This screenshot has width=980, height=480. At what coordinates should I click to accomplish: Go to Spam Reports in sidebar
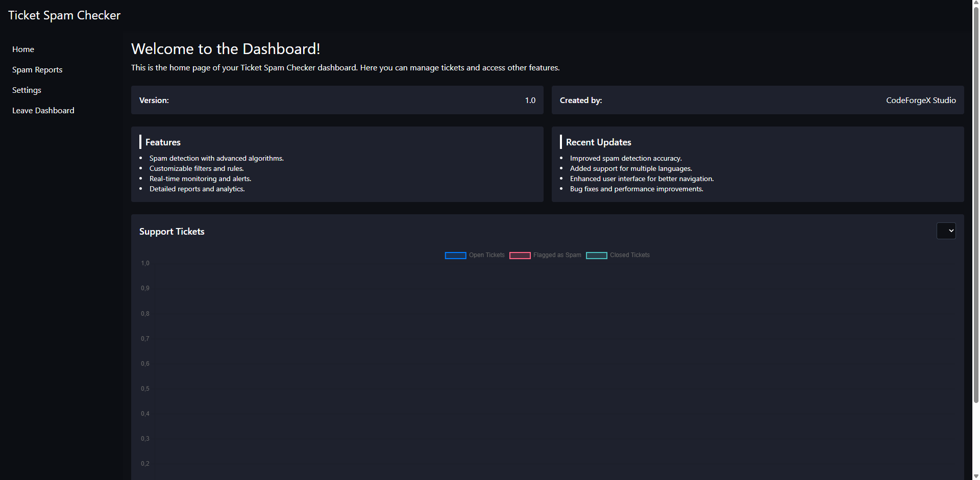[x=37, y=70]
